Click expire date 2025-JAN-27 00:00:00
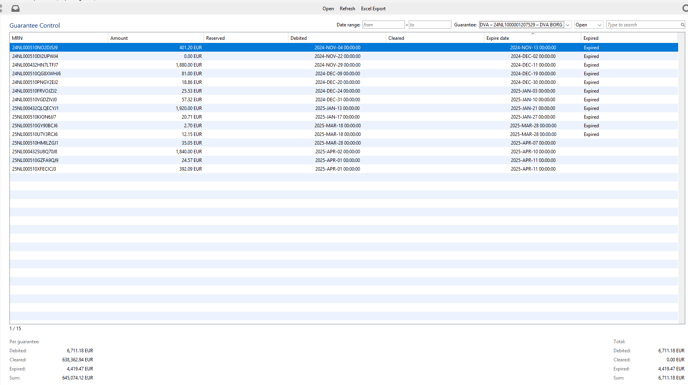The width and height of the screenshot is (688, 385). (x=533, y=117)
